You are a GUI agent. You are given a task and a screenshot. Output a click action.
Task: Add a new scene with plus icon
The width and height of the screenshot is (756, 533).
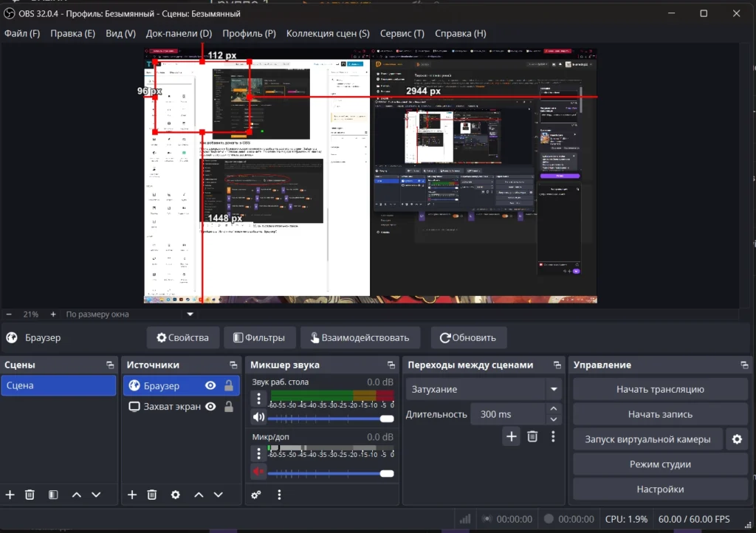tap(10, 495)
